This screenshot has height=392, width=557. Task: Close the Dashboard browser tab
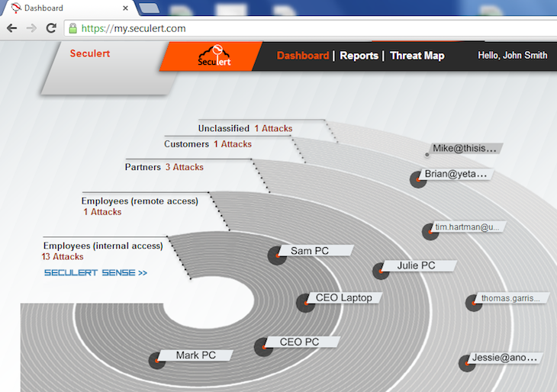(x=125, y=8)
